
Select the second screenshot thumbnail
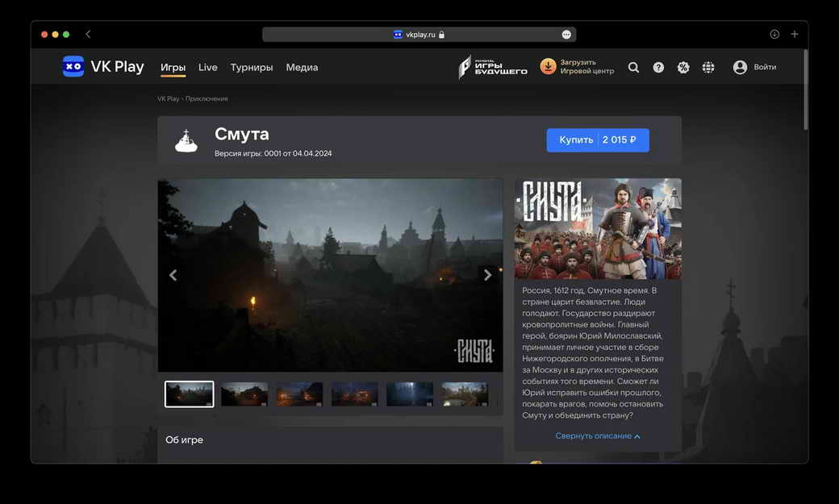(x=244, y=394)
